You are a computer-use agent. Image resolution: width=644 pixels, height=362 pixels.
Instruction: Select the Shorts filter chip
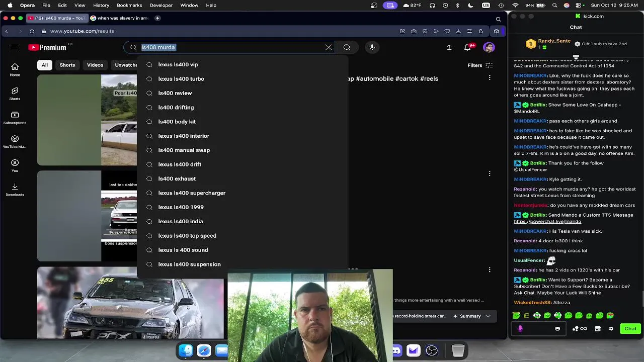(67, 65)
